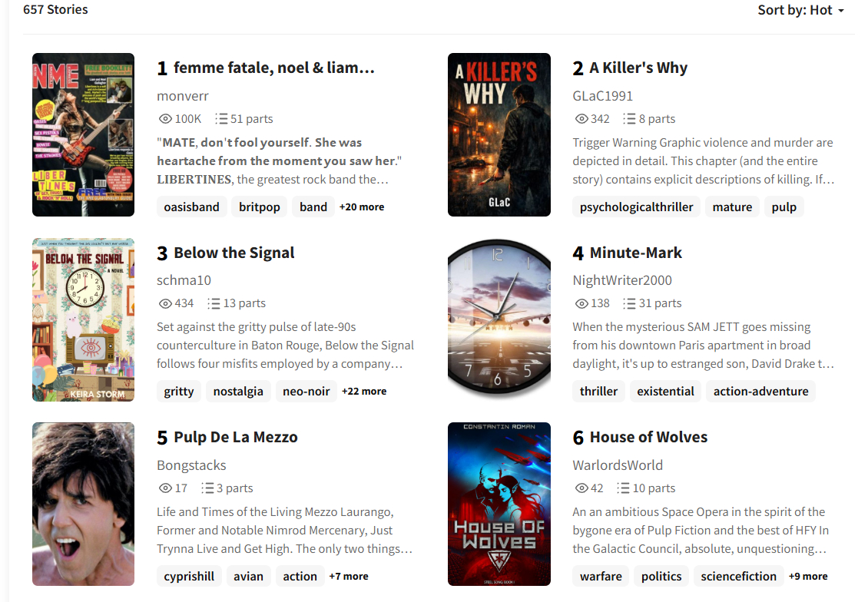Click the parts list icon beside 51 parts
The image size is (868, 602).
[x=221, y=119]
